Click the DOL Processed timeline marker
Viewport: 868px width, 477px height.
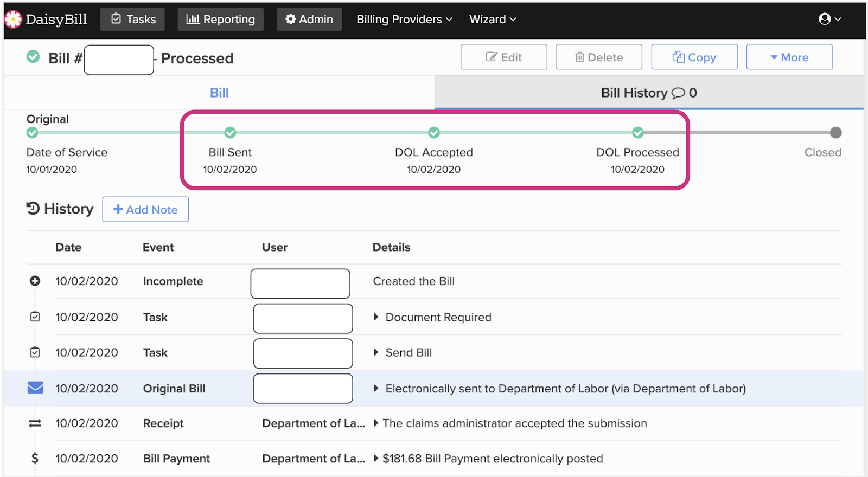click(638, 133)
